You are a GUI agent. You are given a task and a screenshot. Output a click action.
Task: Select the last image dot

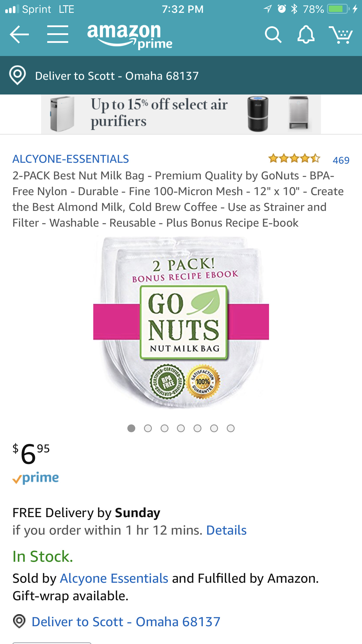[x=231, y=428]
